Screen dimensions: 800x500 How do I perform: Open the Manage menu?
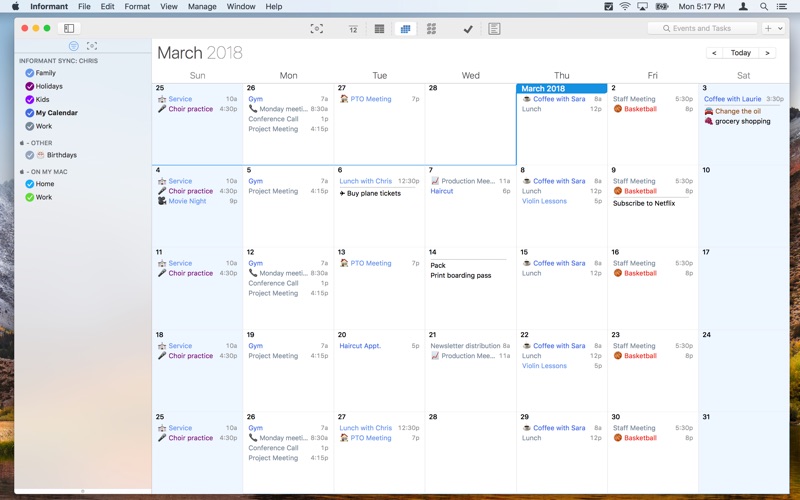coord(202,7)
